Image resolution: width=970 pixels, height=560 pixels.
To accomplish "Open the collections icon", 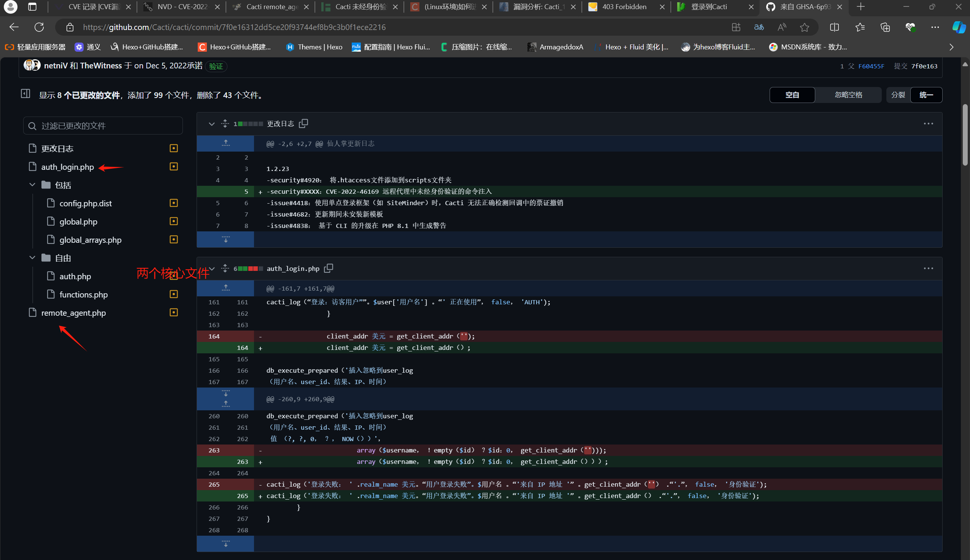I will [x=885, y=27].
